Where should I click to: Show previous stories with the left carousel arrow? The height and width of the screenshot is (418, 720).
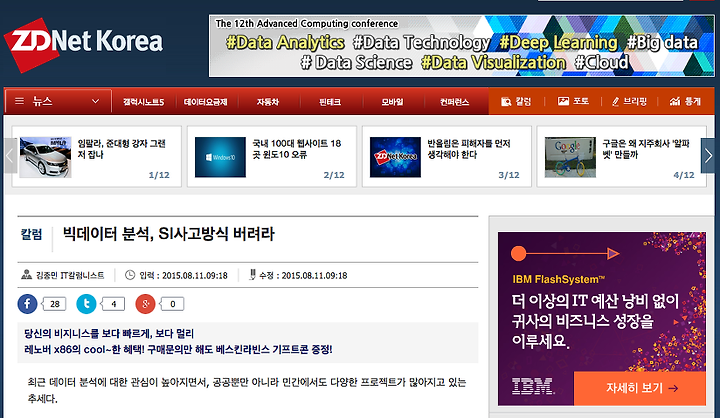point(10,156)
